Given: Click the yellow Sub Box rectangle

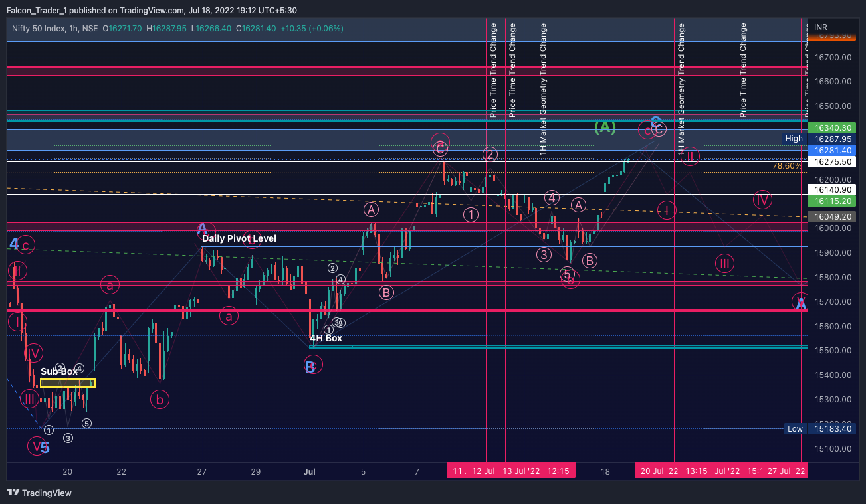Looking at the screenshot, I should pos(67,383).
